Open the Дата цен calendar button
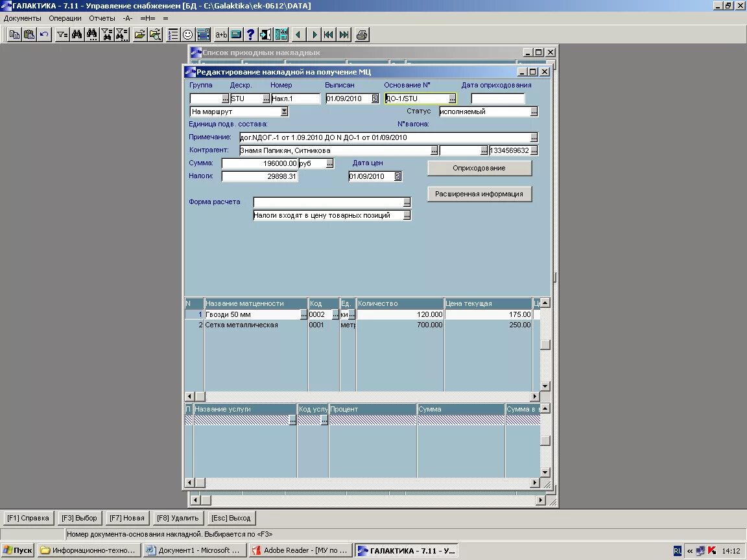This screenshot has width=747, height=560. 397,176
